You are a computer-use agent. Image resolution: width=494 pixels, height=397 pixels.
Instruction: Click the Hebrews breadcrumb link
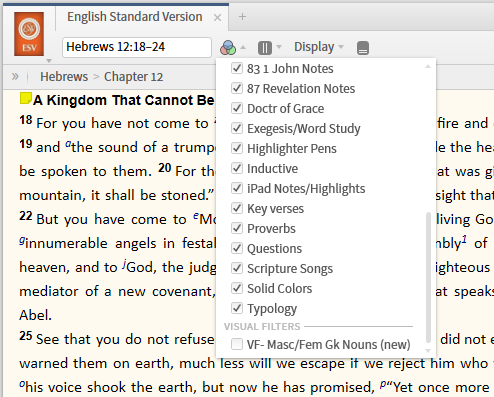64,77
